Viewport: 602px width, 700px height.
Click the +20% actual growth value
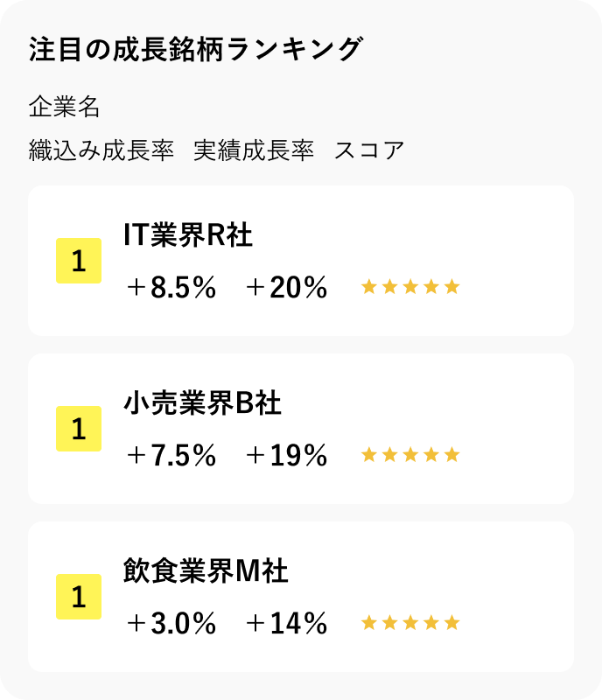coord(286,287)
